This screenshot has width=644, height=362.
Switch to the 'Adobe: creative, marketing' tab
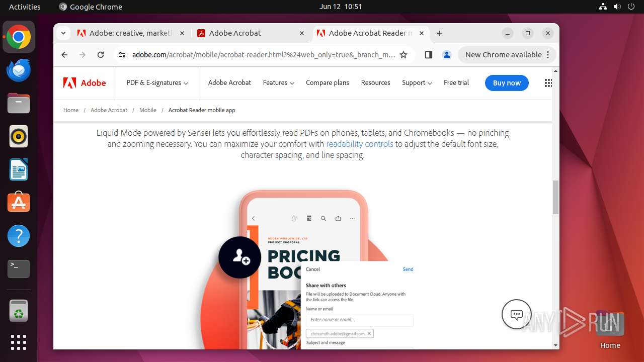(131, 33)
